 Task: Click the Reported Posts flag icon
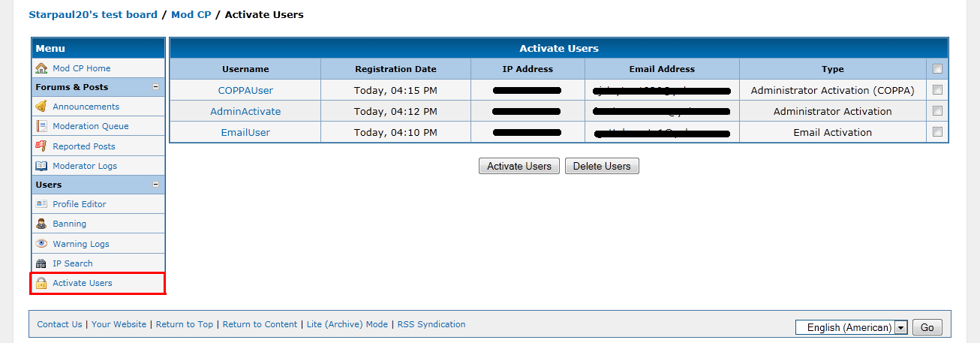click(41, 146)
